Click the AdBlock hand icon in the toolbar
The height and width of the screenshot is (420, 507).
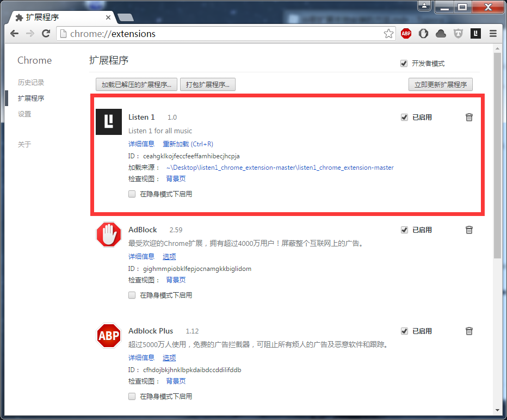click(x=423, y=34)
